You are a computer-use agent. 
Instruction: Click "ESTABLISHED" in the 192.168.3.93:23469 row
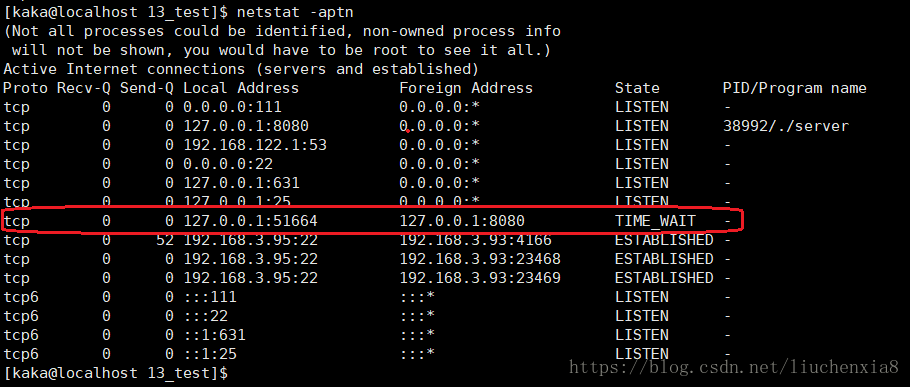tap(664, 278)
